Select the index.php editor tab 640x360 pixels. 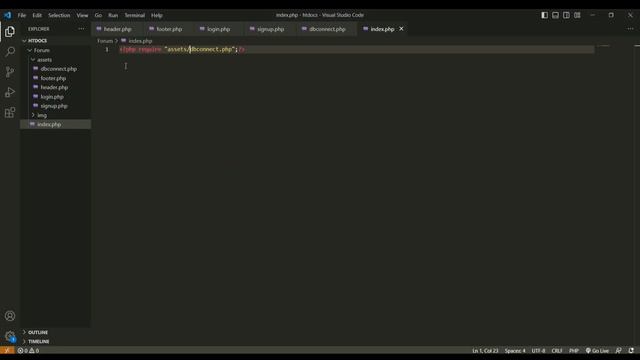[x=382, y=29]
